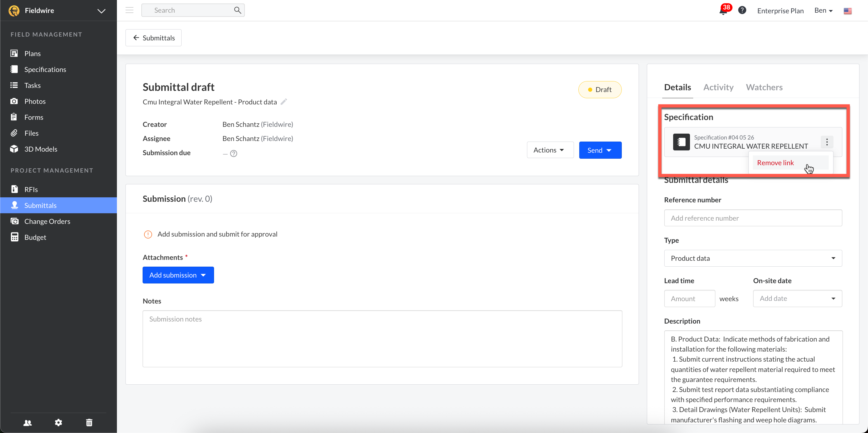
Task: Select Remove link menu option
Action: click(x=775, y=163)
